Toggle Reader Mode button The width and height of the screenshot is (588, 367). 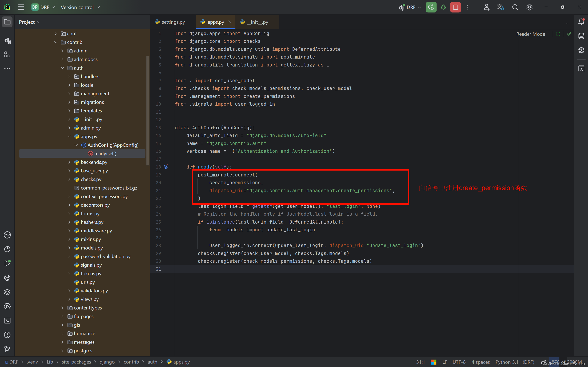point(530,33)
